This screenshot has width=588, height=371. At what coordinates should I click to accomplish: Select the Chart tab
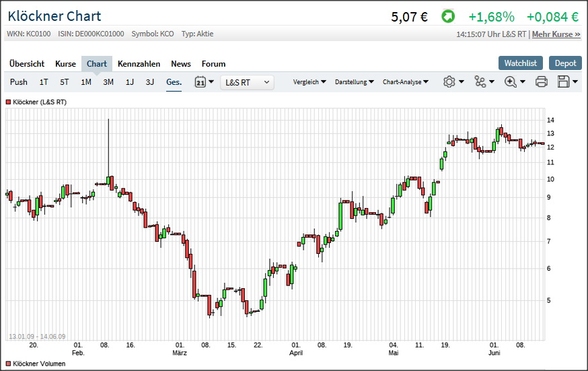[x=97, y=64]
